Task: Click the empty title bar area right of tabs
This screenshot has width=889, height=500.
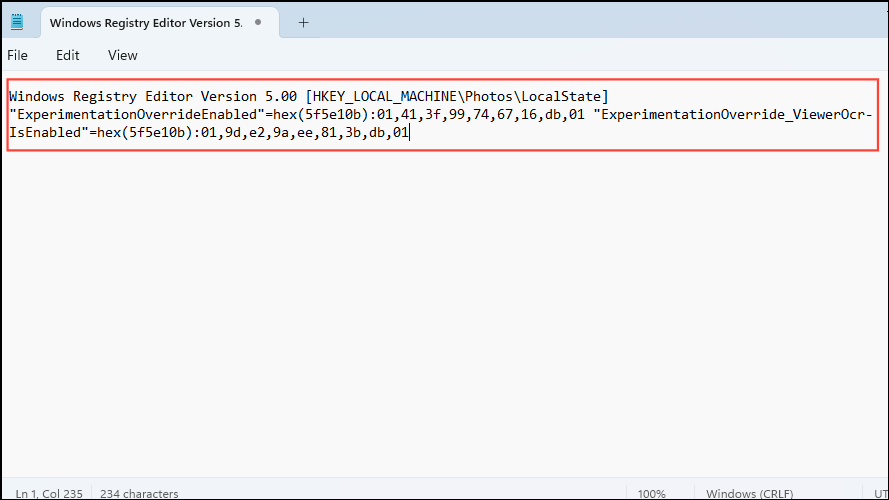Action: tap(600, 22)
